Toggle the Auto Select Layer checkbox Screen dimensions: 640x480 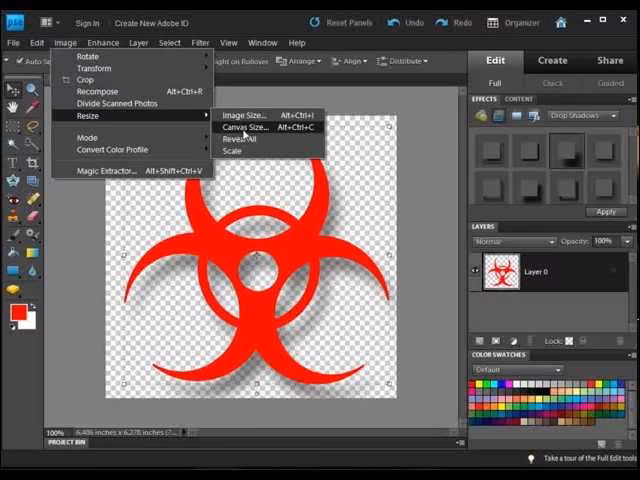click(x=20, y=61)
